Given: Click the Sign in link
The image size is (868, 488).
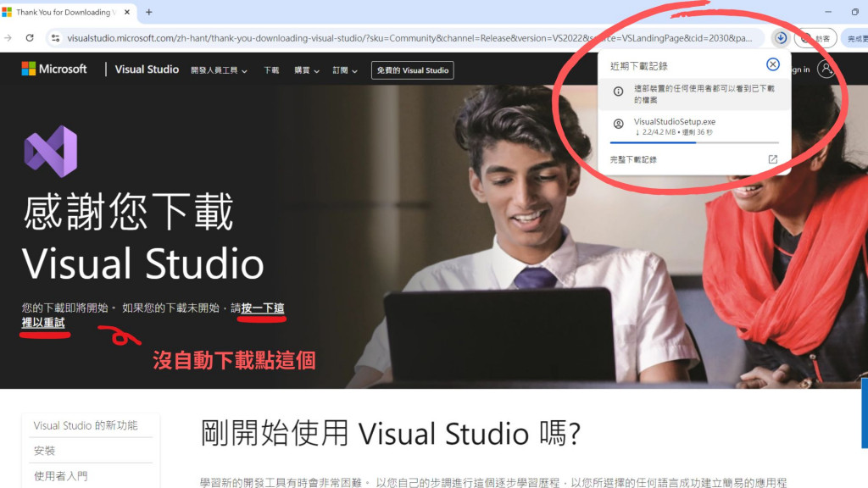Looking at the screenshot, I should pos(800,69).
